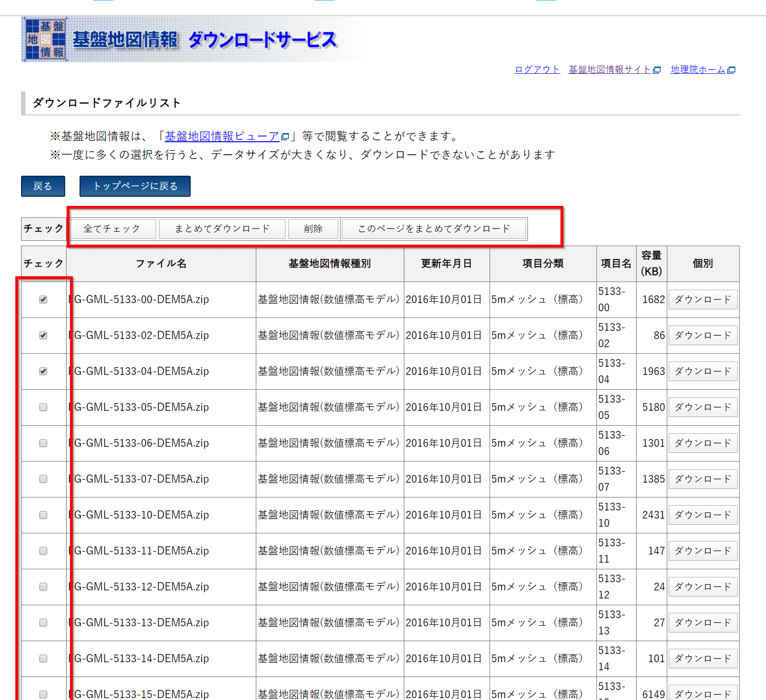The image size is (766, 700).
Task: Check the FG-GML-5133-05-DEM5A.zip checkbox
Action: pyautogui.click(x=43, y=407)
